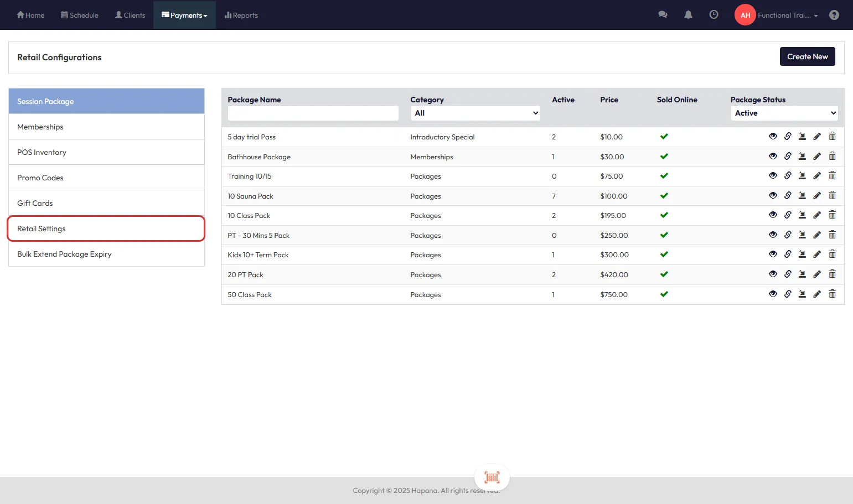Copy link for Bathhouse Package

[788, 157]
